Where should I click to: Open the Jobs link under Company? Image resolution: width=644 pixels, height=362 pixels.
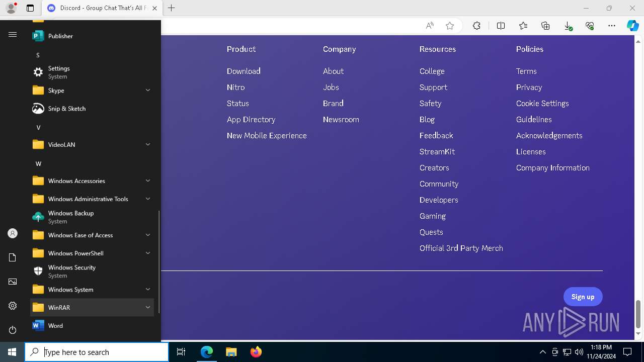pyautogui.click(x=331, y=87)
